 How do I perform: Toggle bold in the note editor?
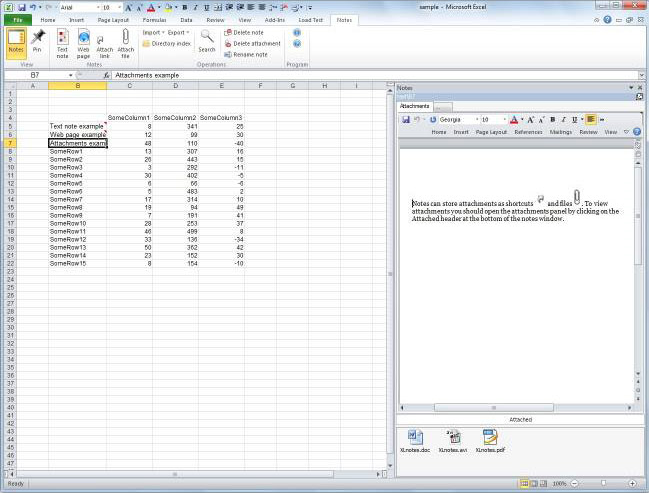[x=552, y=119]
